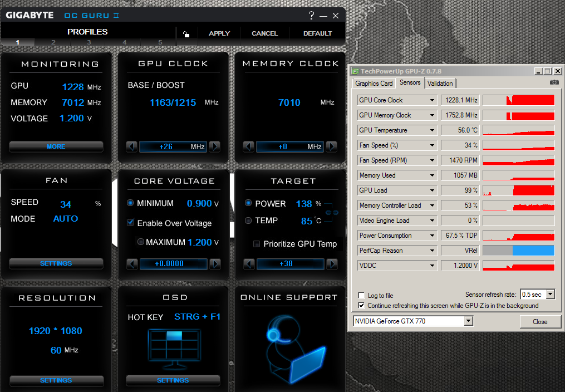Viewport: 565px width, 392px height.
Task: Open NVIDIA GeForce GTX 770 selector
Action: [x=468, y=321]
